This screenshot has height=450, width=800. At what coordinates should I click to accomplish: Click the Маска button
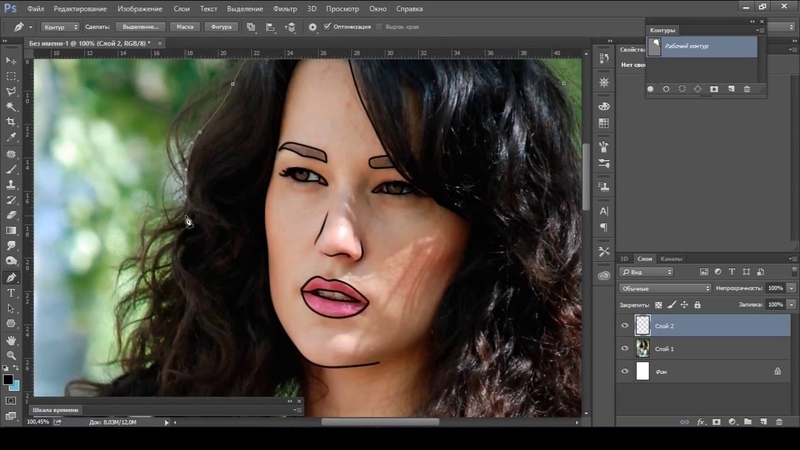[x=185, y=27]
